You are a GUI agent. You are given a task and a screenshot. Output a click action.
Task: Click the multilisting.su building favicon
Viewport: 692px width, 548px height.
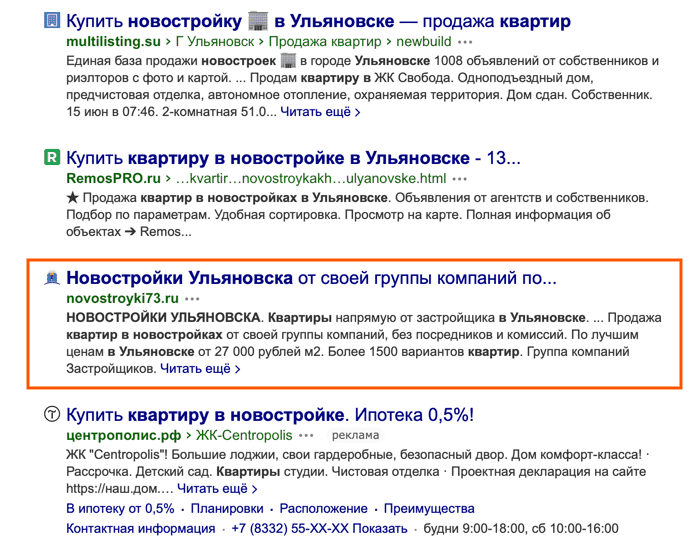(52, 20)
